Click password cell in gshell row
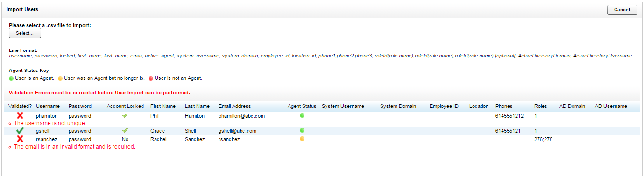This screenshot has height=178, width=644. [80, 131]
